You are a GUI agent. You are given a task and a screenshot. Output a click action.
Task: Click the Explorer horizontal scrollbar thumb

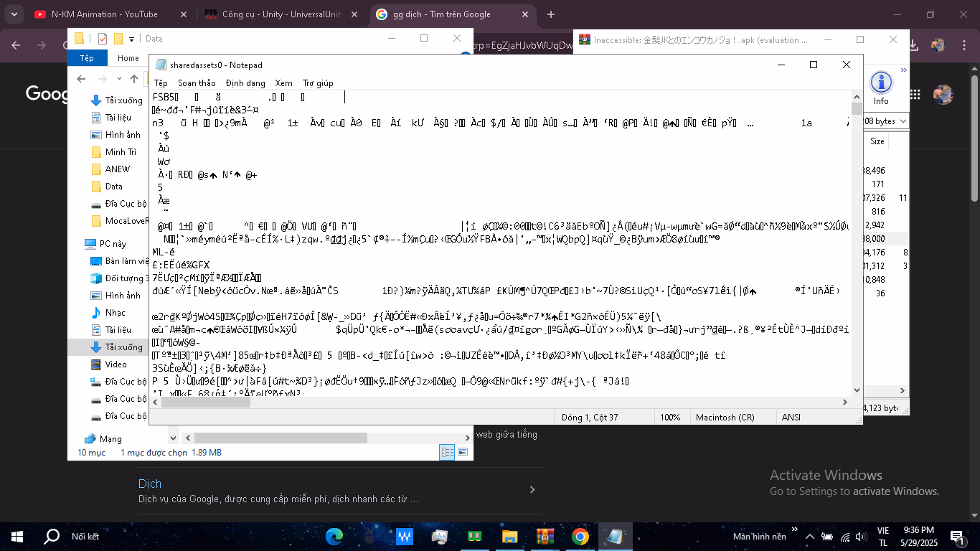coord(281,438)
